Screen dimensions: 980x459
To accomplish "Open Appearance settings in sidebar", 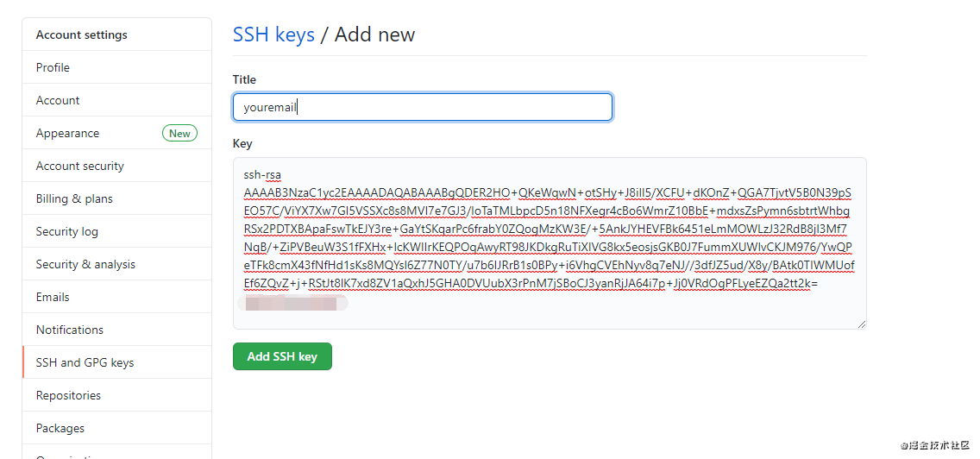I will (x=67, y=133).
